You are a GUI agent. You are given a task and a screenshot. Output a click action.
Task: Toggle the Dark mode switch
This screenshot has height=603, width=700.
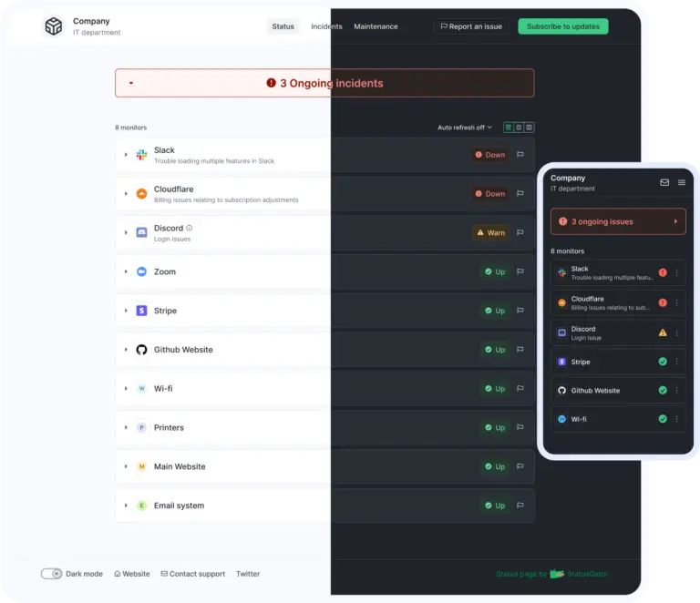pyautogui.click(x=51, y=574)
